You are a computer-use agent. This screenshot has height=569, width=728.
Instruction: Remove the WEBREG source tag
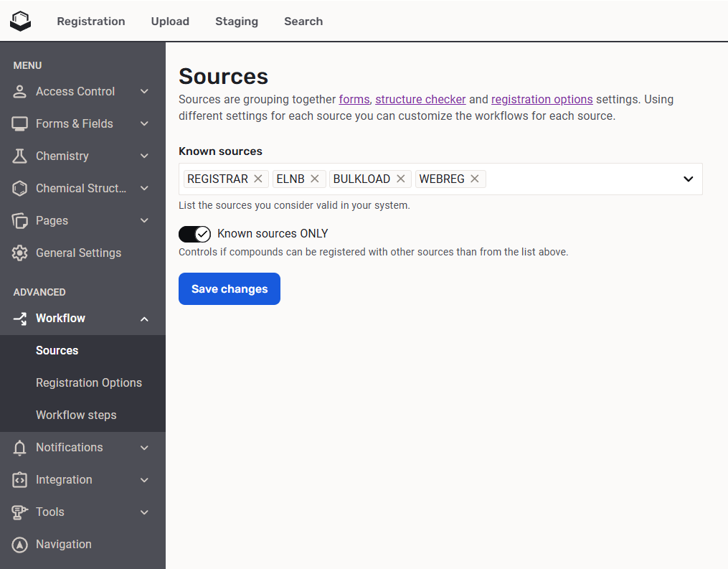click(475, 179)
